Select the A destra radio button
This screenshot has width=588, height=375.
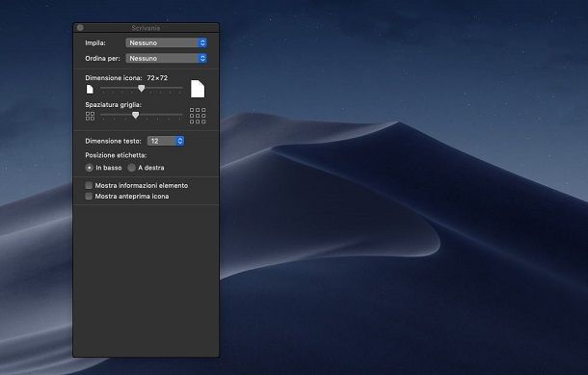point(131,168)
